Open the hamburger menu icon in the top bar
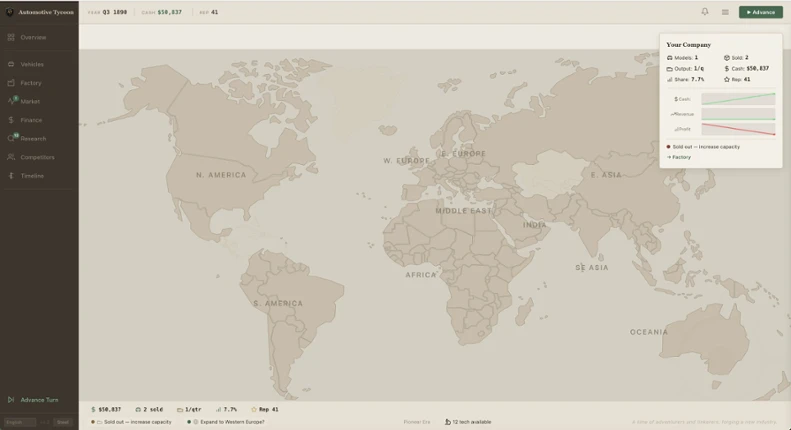The image size is (791, 430). click(x=725, y=12)
